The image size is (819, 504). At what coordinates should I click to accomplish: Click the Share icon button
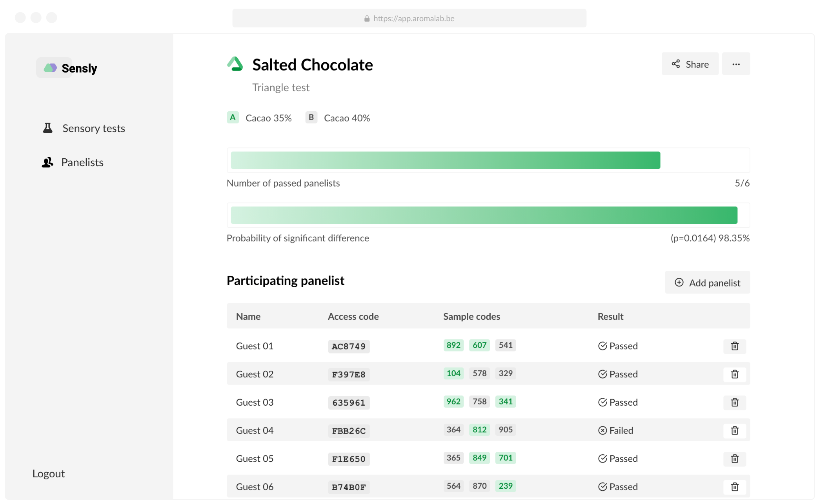tap(676, 64)
